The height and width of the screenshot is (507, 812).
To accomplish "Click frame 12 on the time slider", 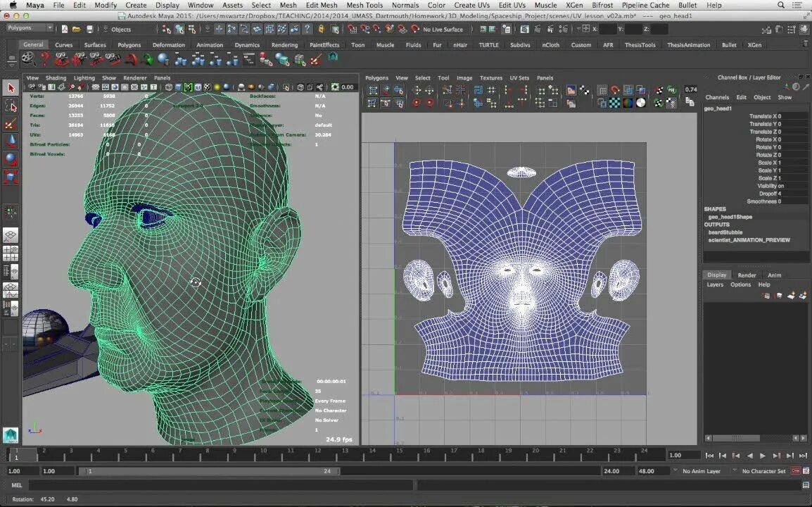I will click(x=317, y=454).
